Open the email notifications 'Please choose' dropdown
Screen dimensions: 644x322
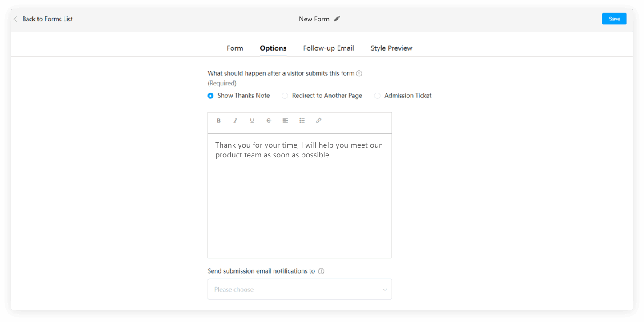coord(299,290)
